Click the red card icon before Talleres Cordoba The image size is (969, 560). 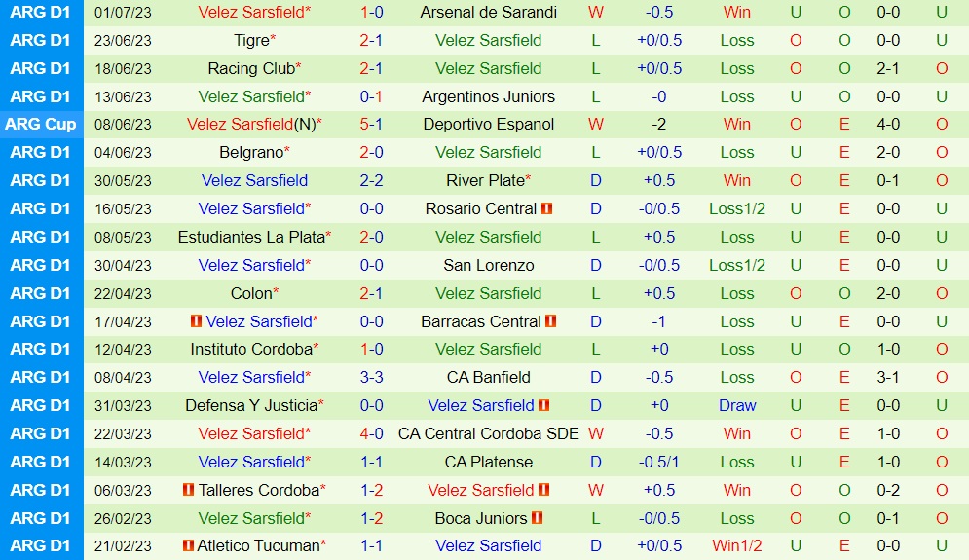tap(188, 490)
